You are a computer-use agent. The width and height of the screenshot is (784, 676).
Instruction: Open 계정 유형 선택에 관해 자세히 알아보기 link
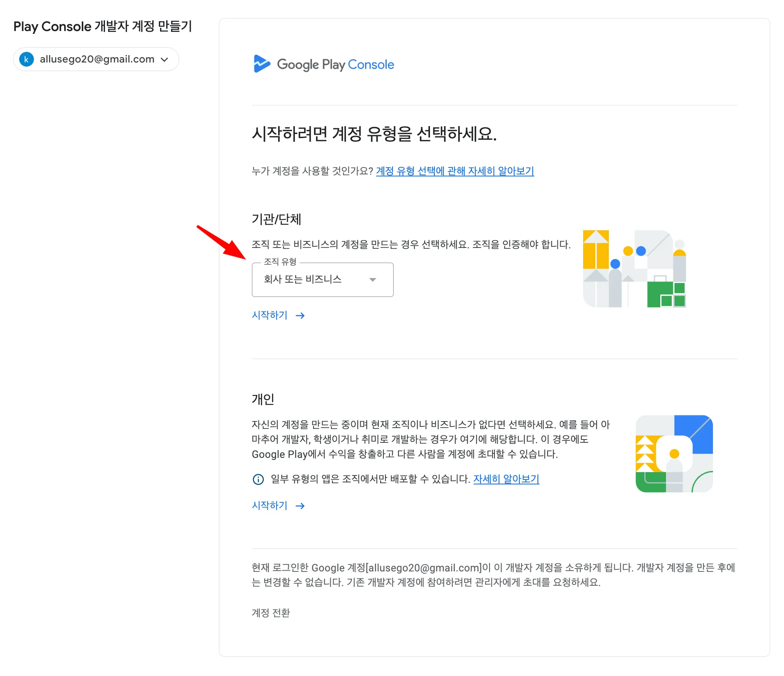pyautogui.click(x=454, y=171)
